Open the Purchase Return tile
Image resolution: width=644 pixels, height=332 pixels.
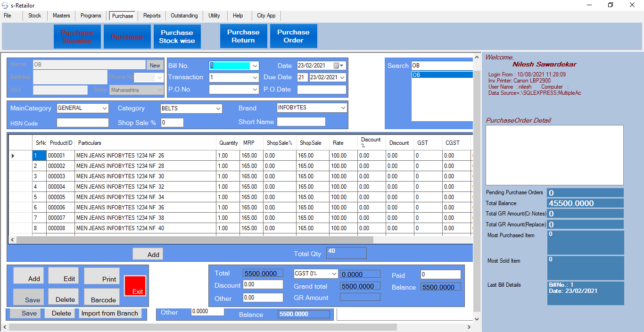coord(243,36)
